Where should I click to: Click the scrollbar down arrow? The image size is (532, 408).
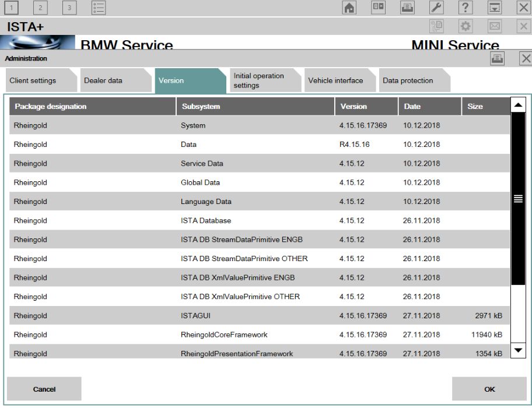[x=518, y=350]
